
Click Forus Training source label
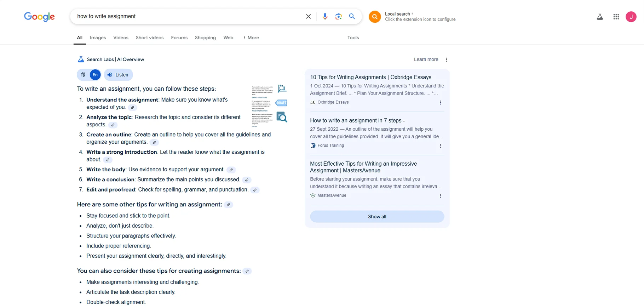coord(330,146)
